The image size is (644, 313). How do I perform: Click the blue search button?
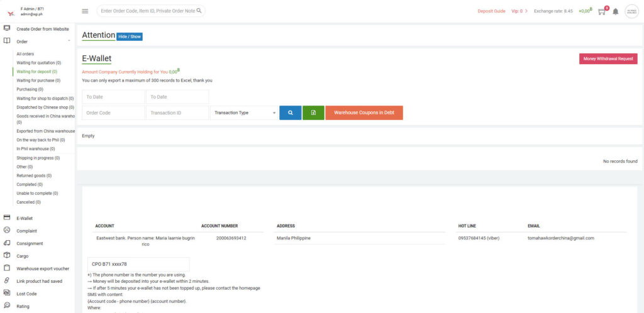tap(290, 113)
